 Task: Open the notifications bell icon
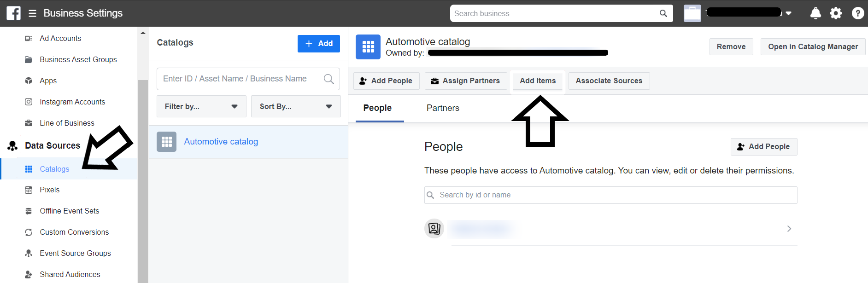pos(815,13)
